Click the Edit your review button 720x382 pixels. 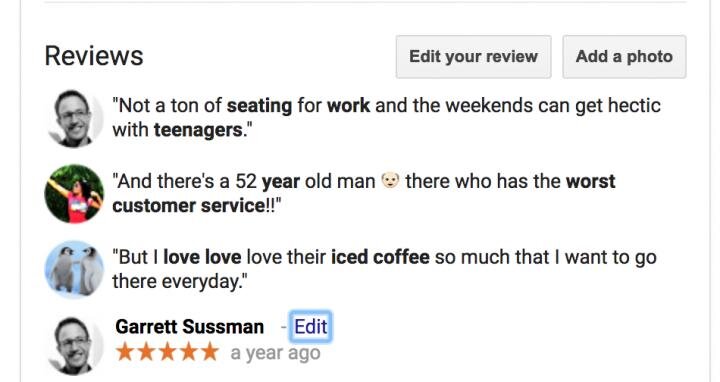(x=473, y=56)
